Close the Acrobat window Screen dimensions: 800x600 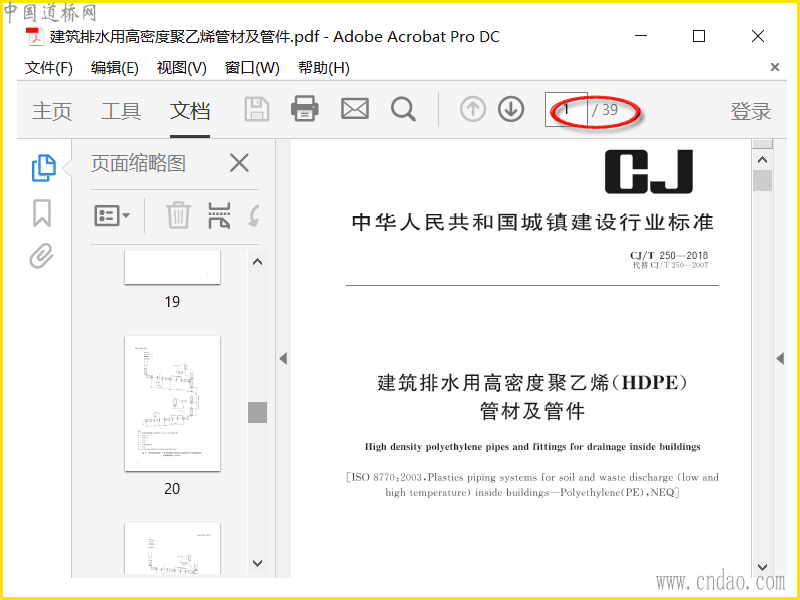[758, 36]
